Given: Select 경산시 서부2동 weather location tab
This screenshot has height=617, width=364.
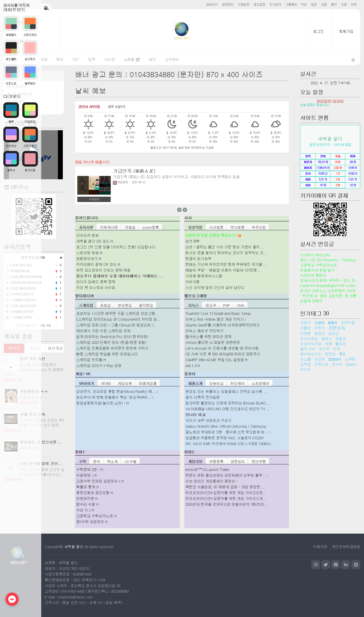Looking at the screenshot, I should [89, 107].
